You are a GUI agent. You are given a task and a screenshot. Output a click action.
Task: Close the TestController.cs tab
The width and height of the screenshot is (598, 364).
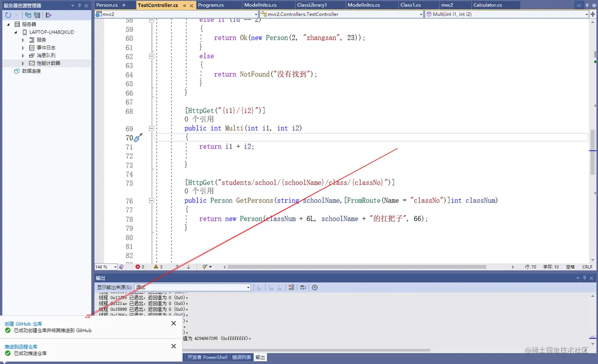[191, 6]
